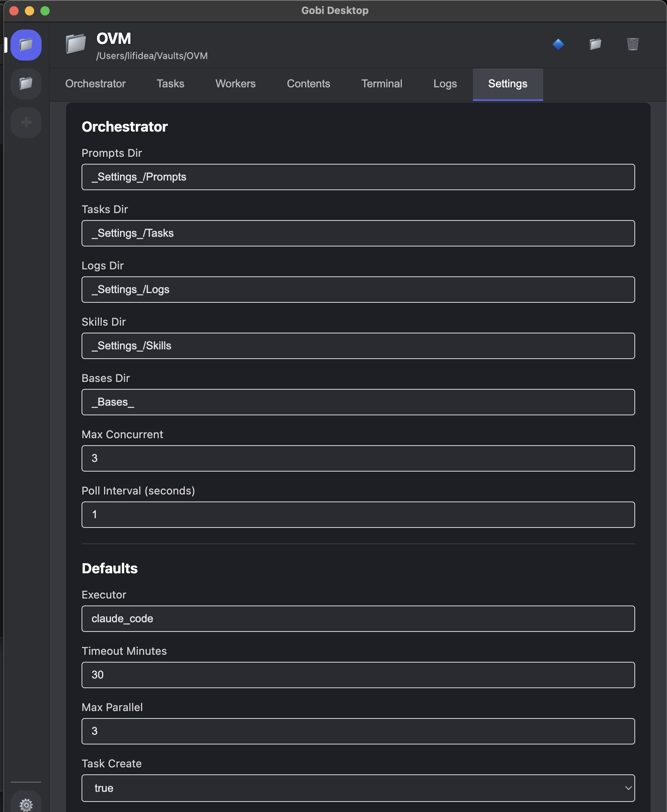Open the vault folder using the top-right folder icon
The width and height of the screenshot is (667, 812).
pos(595,45)
